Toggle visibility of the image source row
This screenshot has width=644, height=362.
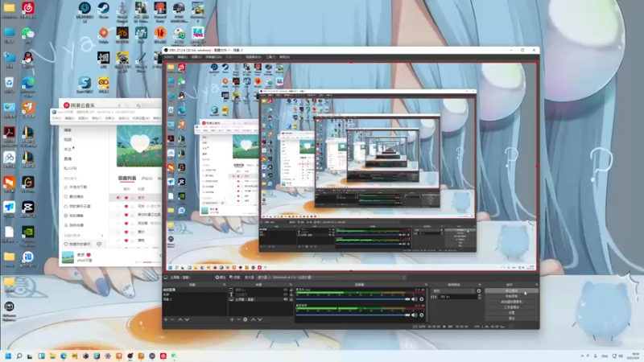coord(286,290)
